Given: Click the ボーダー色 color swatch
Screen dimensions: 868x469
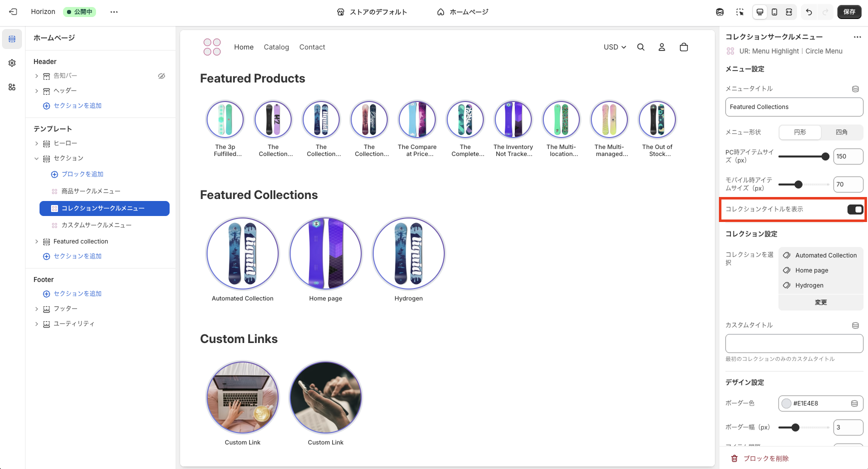Looking at the screenshot, I should click(786, 403).
